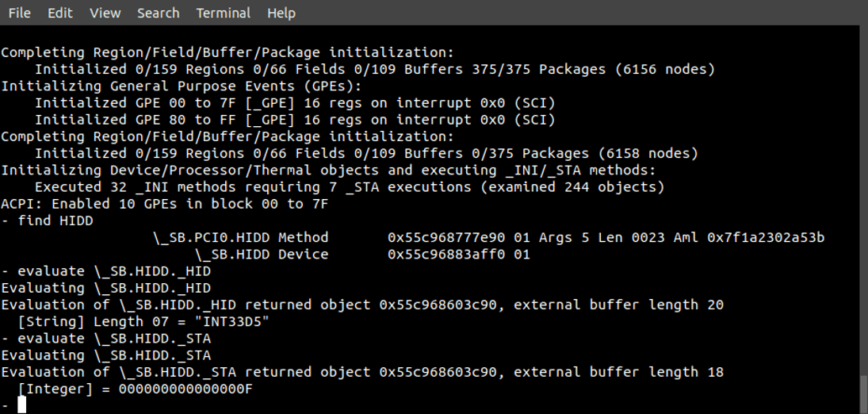The height and width of the screenshot is (414, 868).
Task: Click the \_SB.HIDD Device entry
Action: [262, 255]
